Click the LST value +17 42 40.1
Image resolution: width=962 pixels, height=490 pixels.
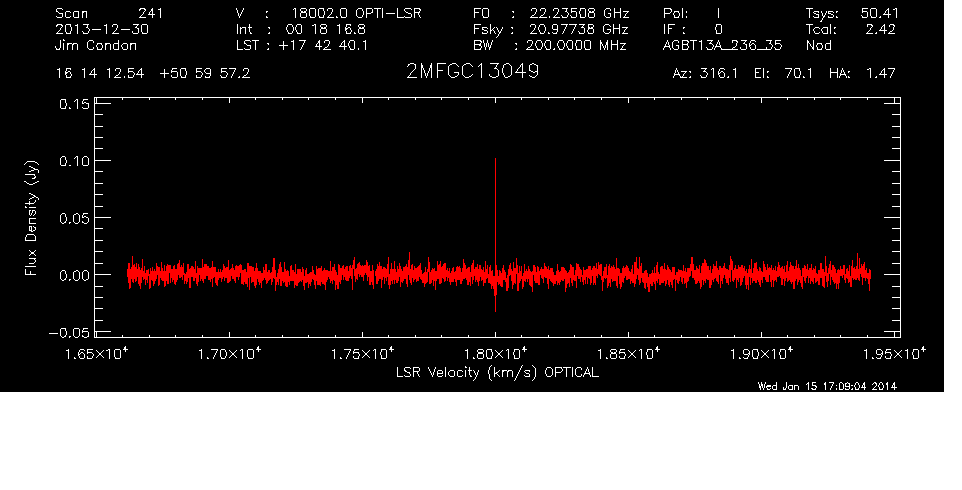(x=323, y=45)
